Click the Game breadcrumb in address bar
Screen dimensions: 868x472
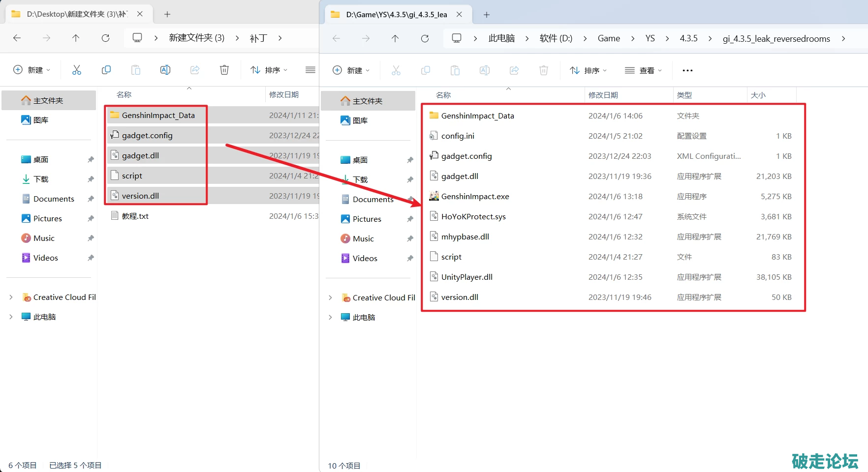(609, 38)
